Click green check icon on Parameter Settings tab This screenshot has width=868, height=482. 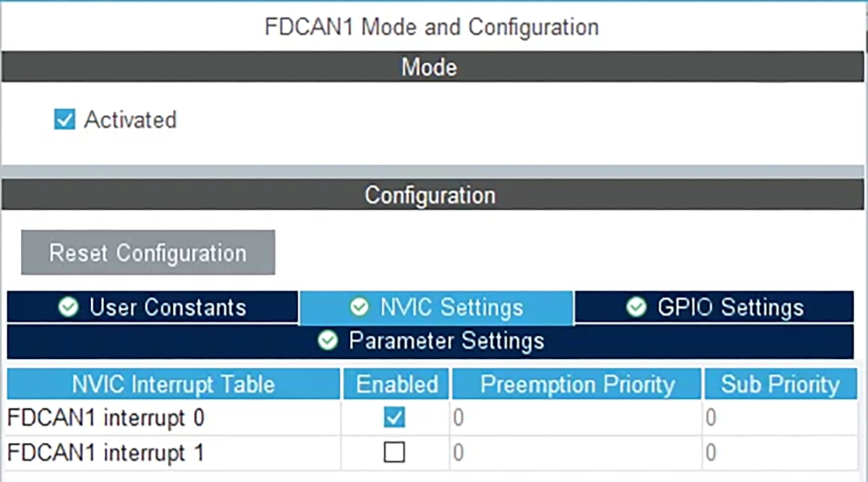pos(328,340)
